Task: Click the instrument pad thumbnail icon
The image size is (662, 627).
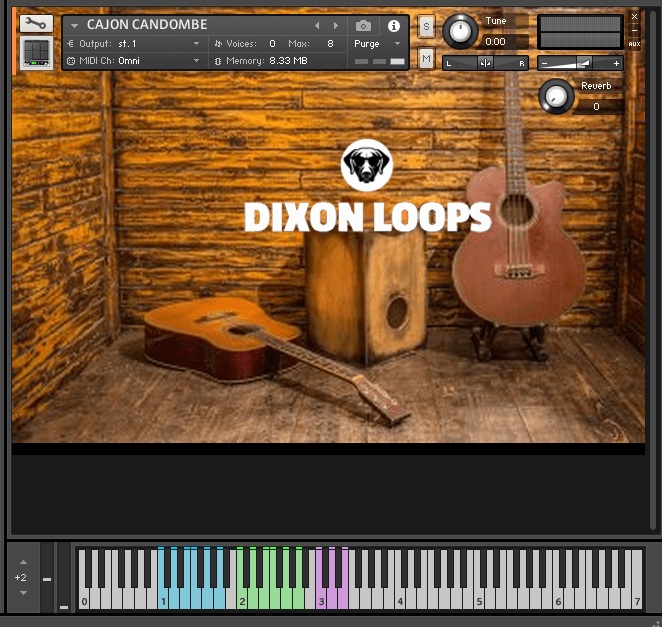Action: click(37, 53)
